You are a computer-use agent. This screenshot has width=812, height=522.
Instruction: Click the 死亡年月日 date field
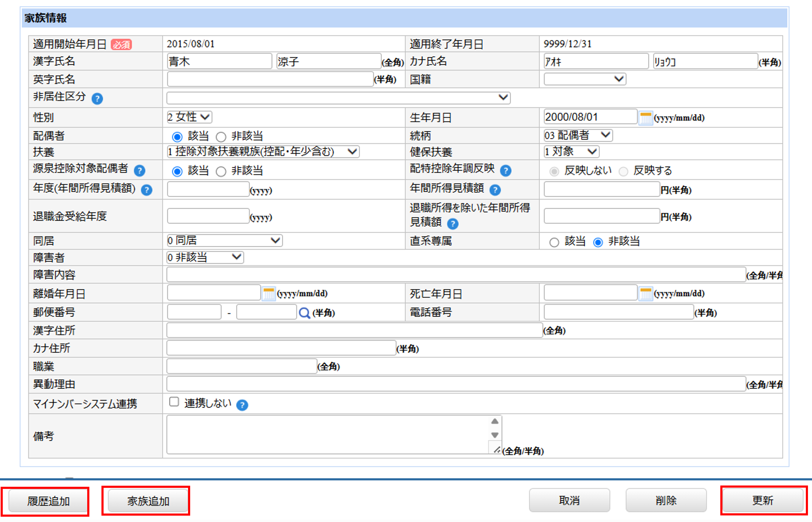point(590,293)
